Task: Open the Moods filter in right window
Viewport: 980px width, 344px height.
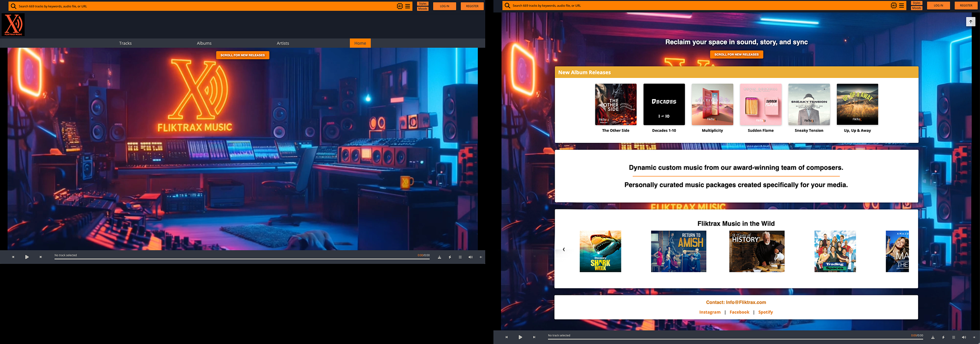Action: 916,8
